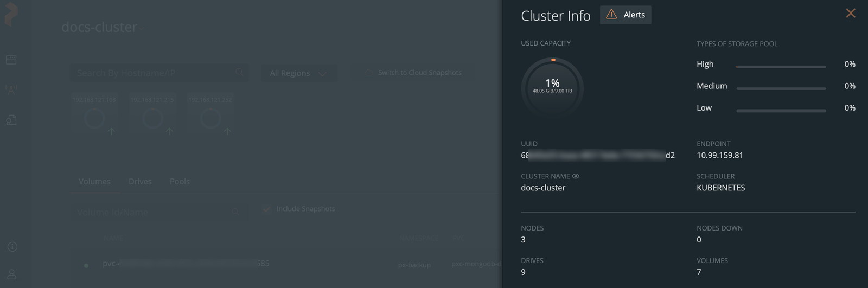Click the up arrow on node 192.168.121.108
Viewport: 868px width, 288px height.
pyautogui.click(x=111, y=131)
